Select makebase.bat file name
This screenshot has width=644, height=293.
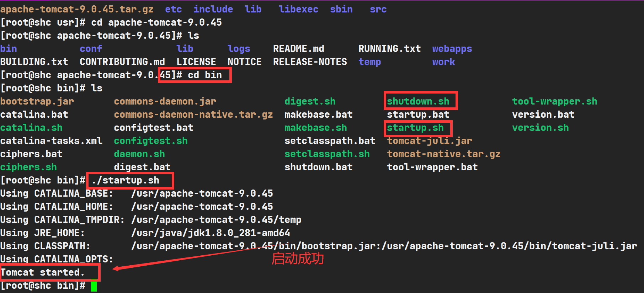pyautogui.click(x=319, y=114)
